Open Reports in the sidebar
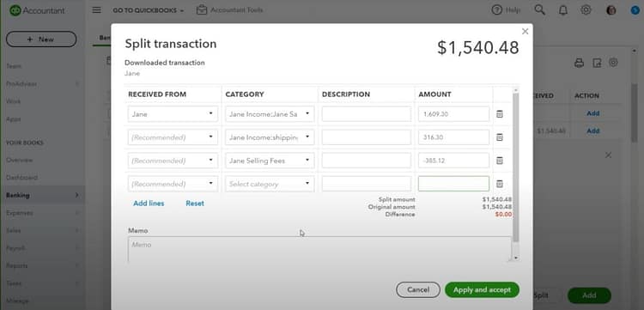644x310 pixels. click(17, 265)
